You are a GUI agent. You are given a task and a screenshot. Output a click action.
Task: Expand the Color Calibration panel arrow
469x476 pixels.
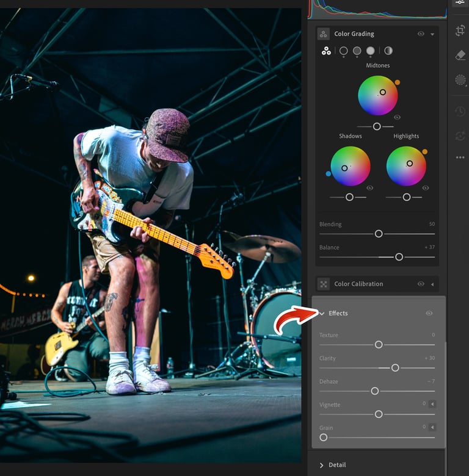[x=432, y=284]
